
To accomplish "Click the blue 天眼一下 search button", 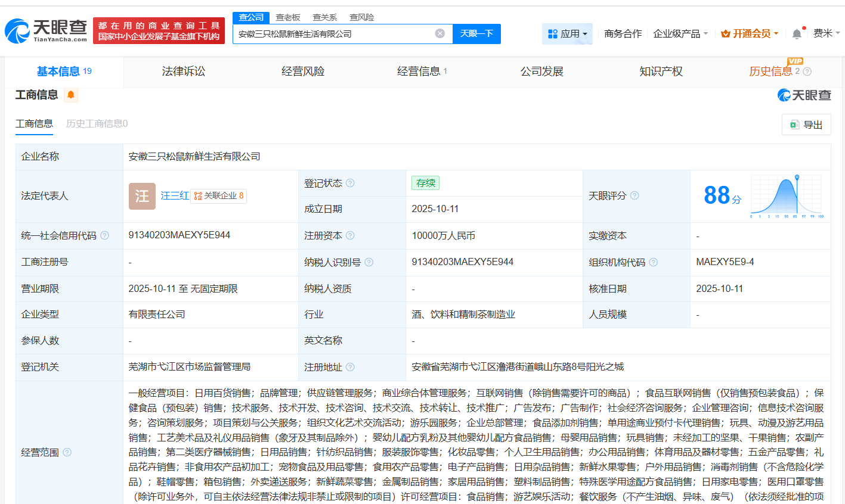I will point(476,34).
